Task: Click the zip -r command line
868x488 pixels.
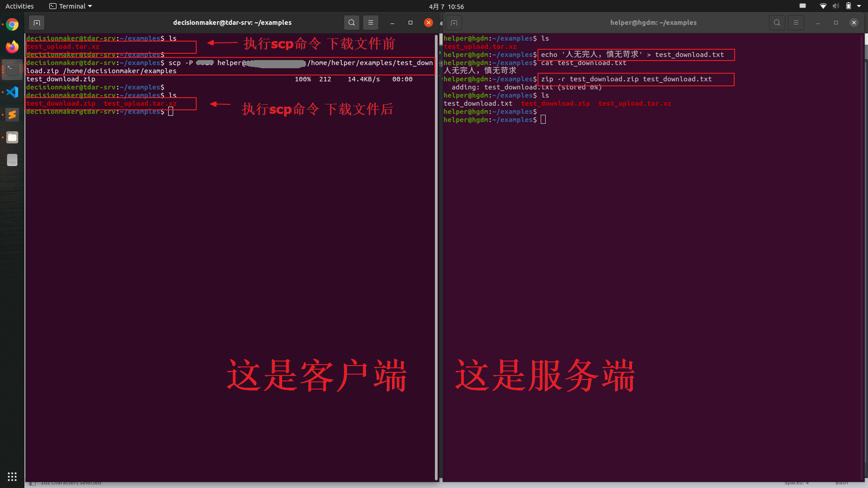Action: pyautogui.click(x=627, y=79)
